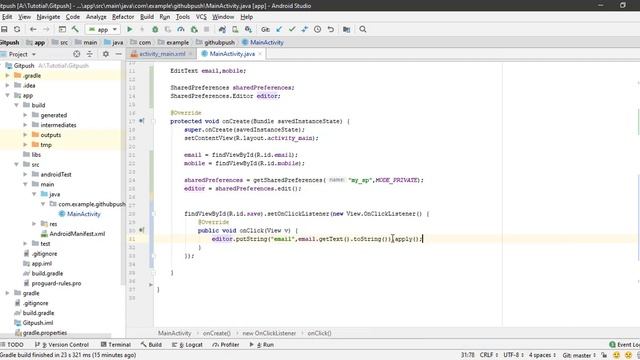Click the 31:78 cursor position indicator
This screenshot has width=640, height=360.
pyautogui.click(x=468, y=355)
